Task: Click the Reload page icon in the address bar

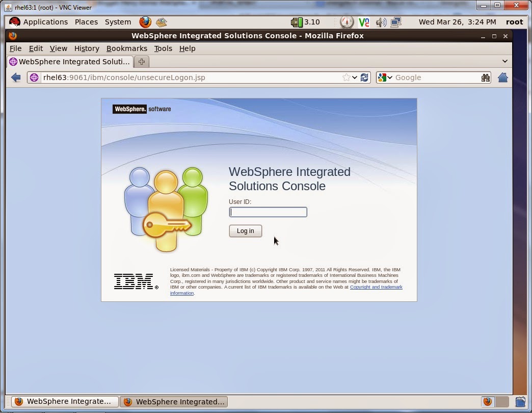Action: (364, 77)
